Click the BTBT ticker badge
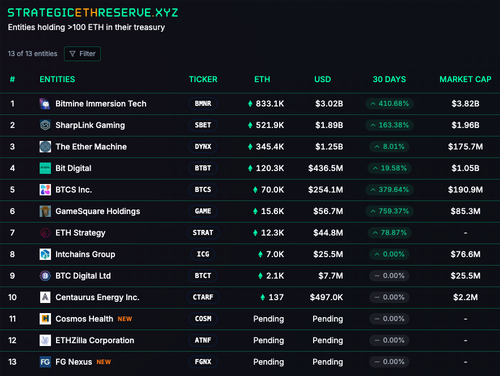Image resolution: width=500 pixels, height=376 pixels. [203, 168]
